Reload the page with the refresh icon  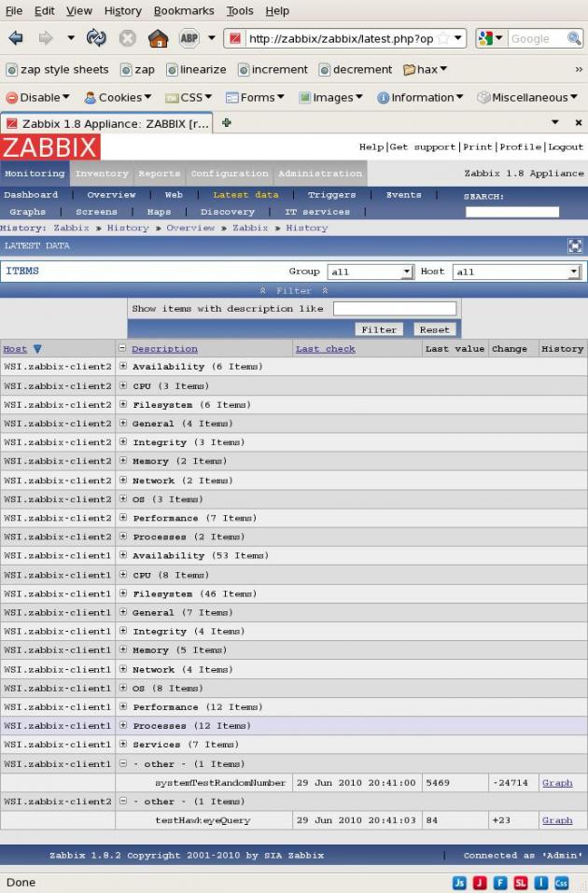[x=96, y=38]
